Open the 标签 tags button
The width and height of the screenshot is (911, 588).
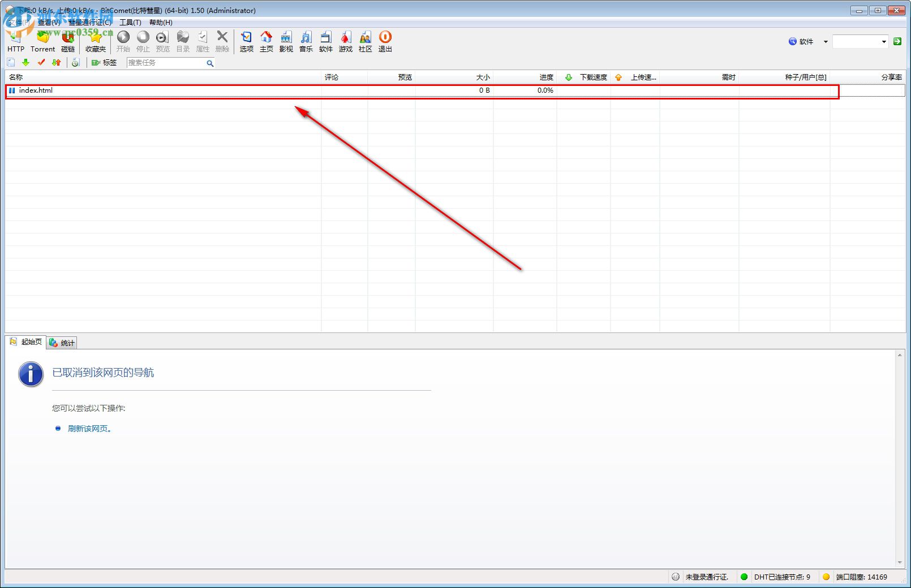tap(104, 63)
